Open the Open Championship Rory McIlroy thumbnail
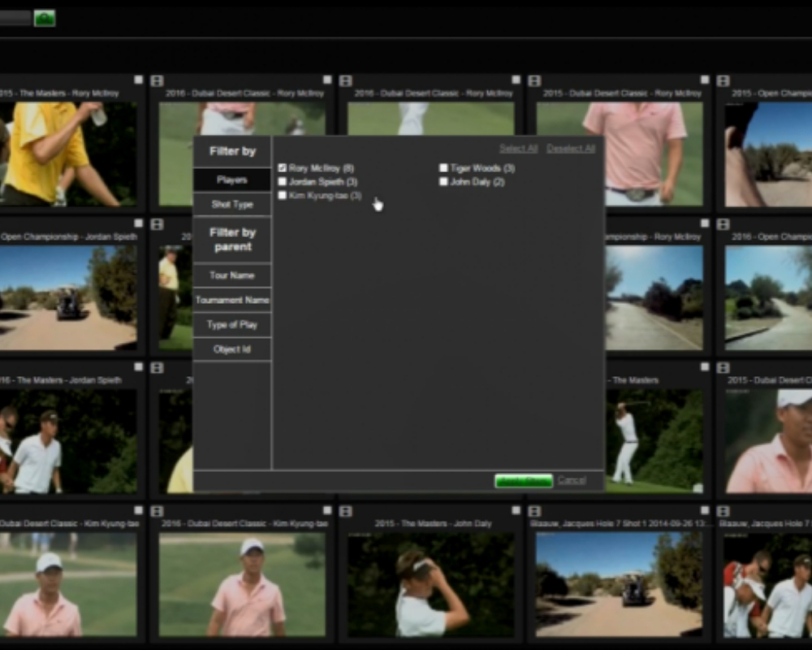Image resolution: width=812 pixels, height=650 pixels. point(654,297)
